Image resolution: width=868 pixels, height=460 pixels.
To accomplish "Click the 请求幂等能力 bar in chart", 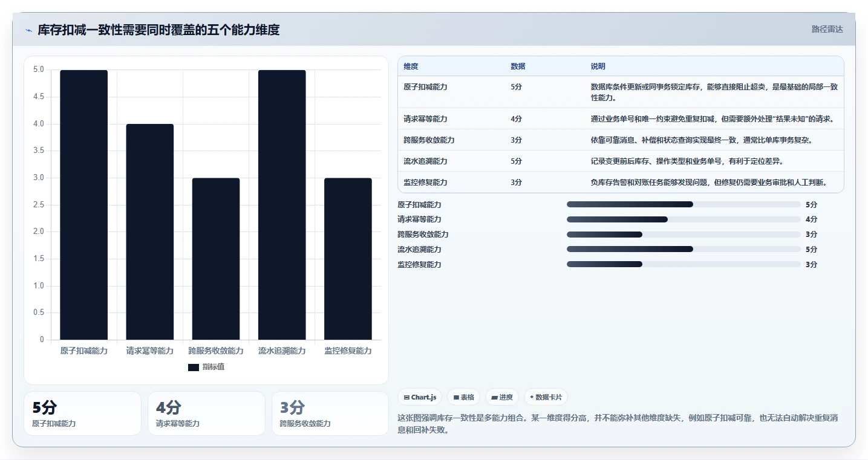I will (x=150, y=232).
